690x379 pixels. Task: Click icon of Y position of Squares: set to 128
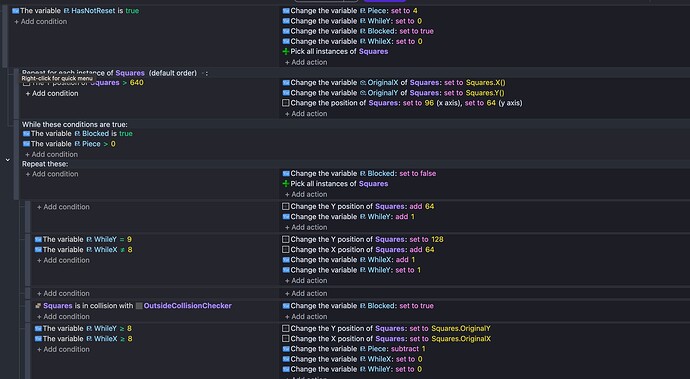(x=286, y=239)
